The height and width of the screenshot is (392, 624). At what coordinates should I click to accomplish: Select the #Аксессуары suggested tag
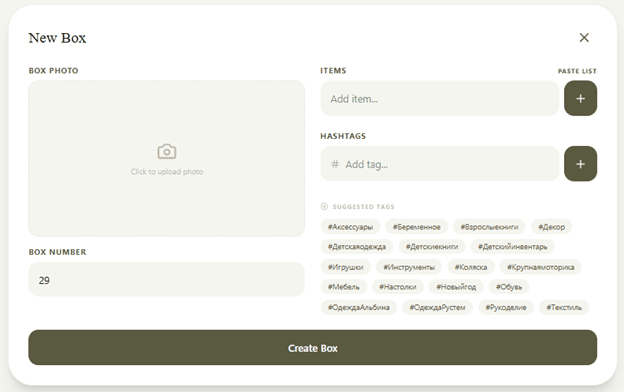tap(350, 227)
